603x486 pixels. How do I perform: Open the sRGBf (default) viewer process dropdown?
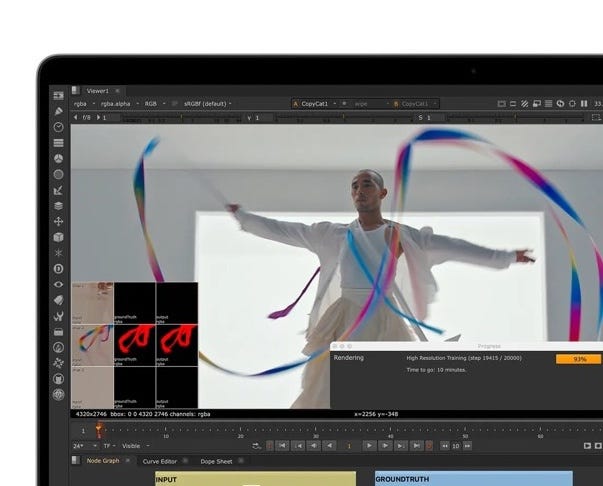click(x=208, y=104)
